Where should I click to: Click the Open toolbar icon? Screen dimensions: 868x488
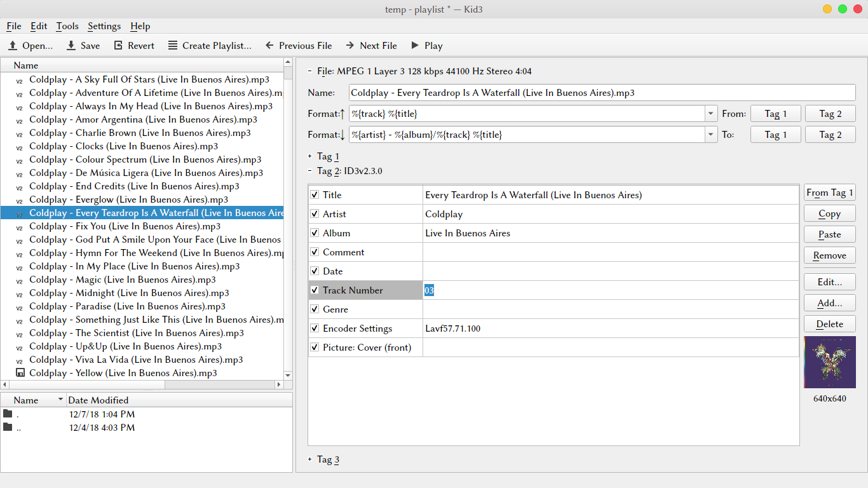[13, 46]
